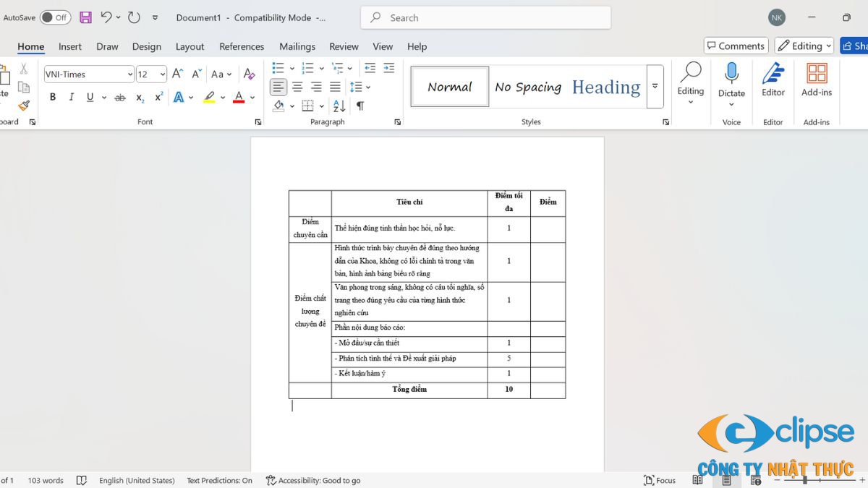Expand the font size dropdown
The height and width of the screenshot is (488, 868).
[163, 74]
